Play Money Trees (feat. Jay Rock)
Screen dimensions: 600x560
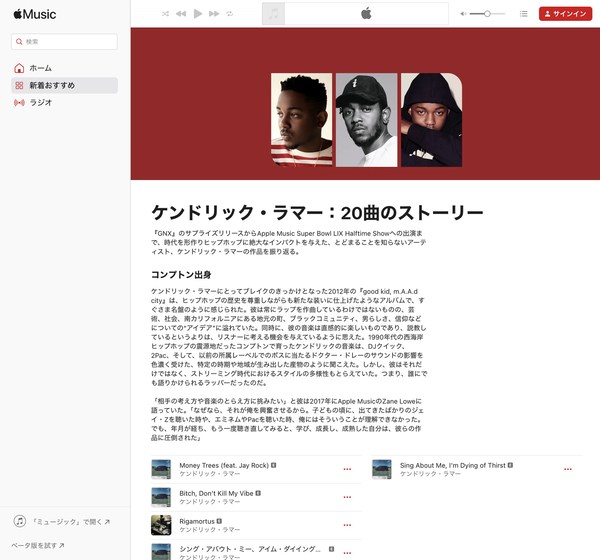click(x=224, y=465)
